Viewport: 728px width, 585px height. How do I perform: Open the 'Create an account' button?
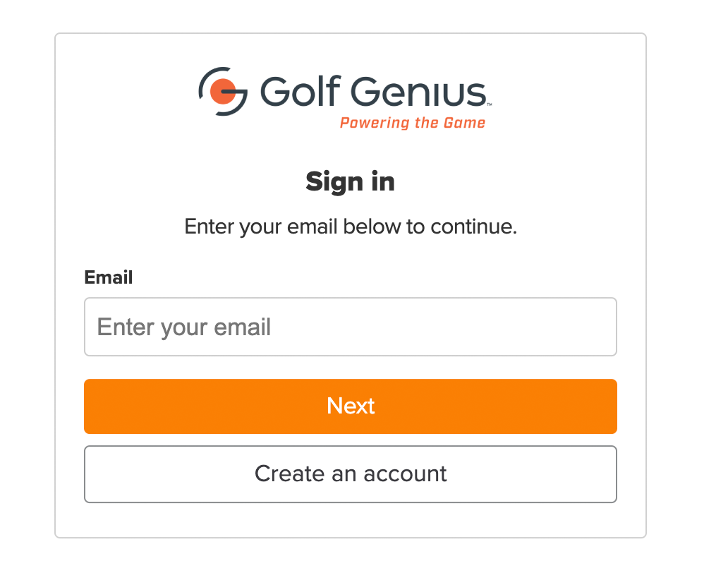coord(351,474)
